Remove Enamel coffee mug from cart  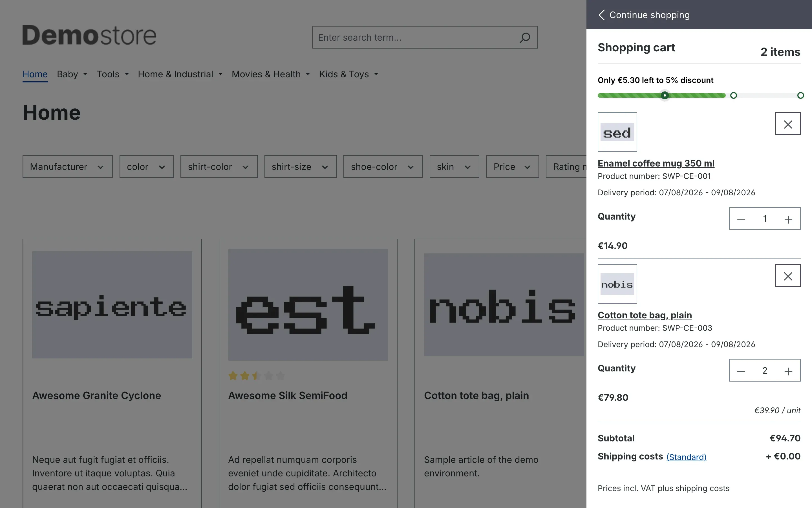click(x=788, y=124)
